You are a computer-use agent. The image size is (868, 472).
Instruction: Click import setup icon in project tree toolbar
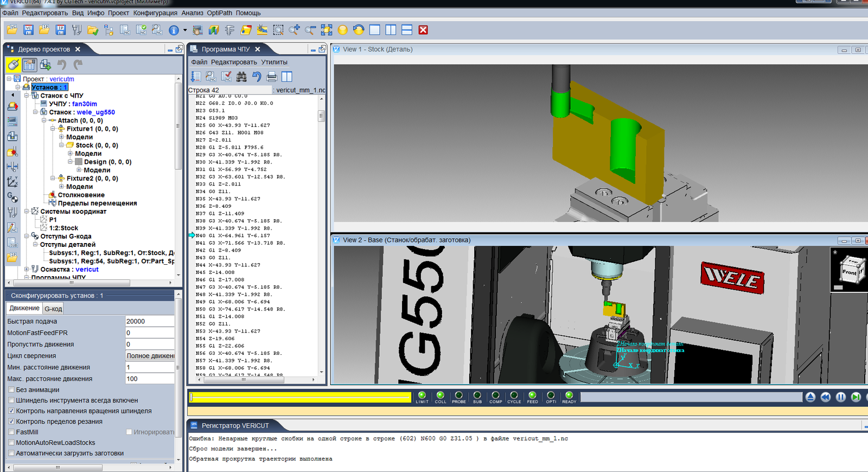point(46,65)
